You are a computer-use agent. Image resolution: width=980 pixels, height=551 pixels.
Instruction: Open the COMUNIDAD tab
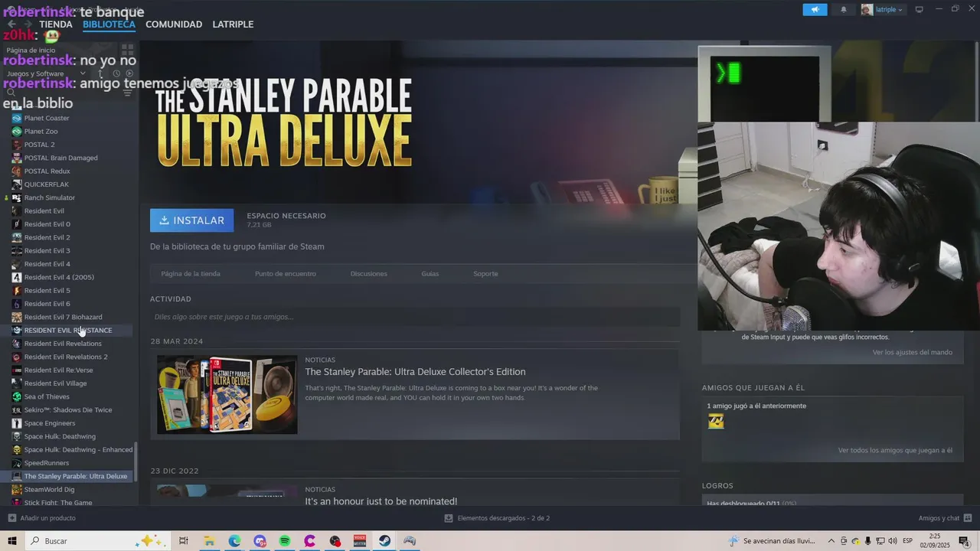click(174, 24)
